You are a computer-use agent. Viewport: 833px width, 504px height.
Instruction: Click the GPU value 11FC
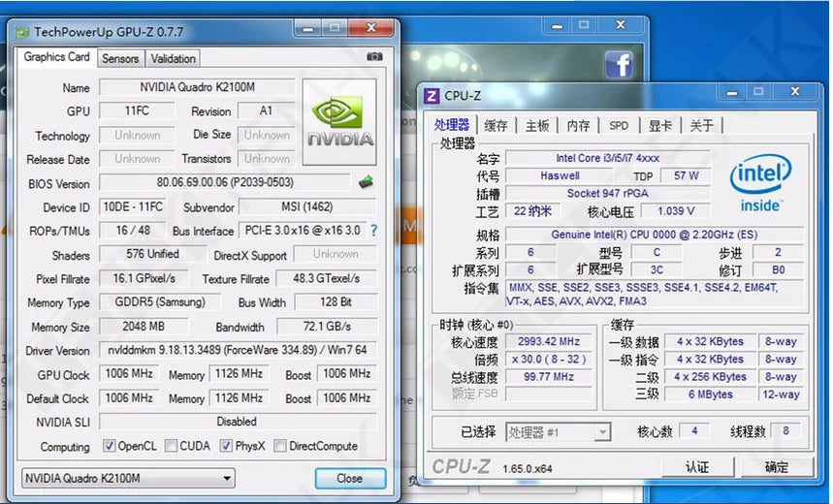coord(137,110)
